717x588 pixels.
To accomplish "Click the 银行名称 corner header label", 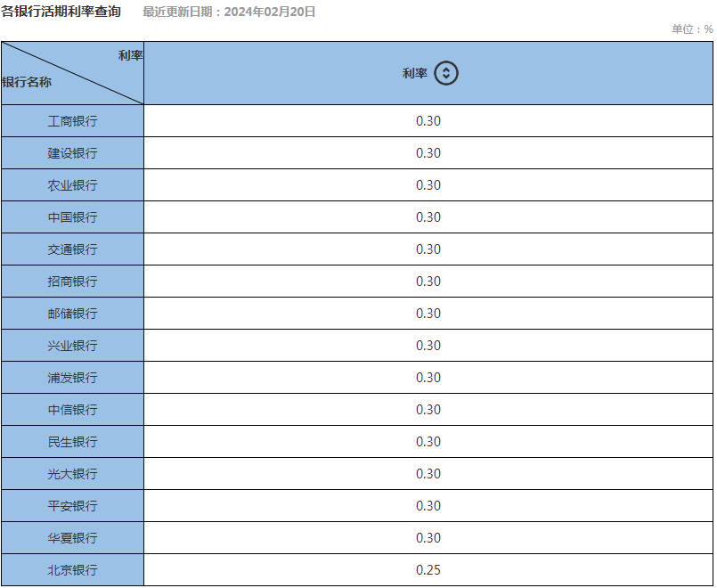I will click(x=27, y=82).
